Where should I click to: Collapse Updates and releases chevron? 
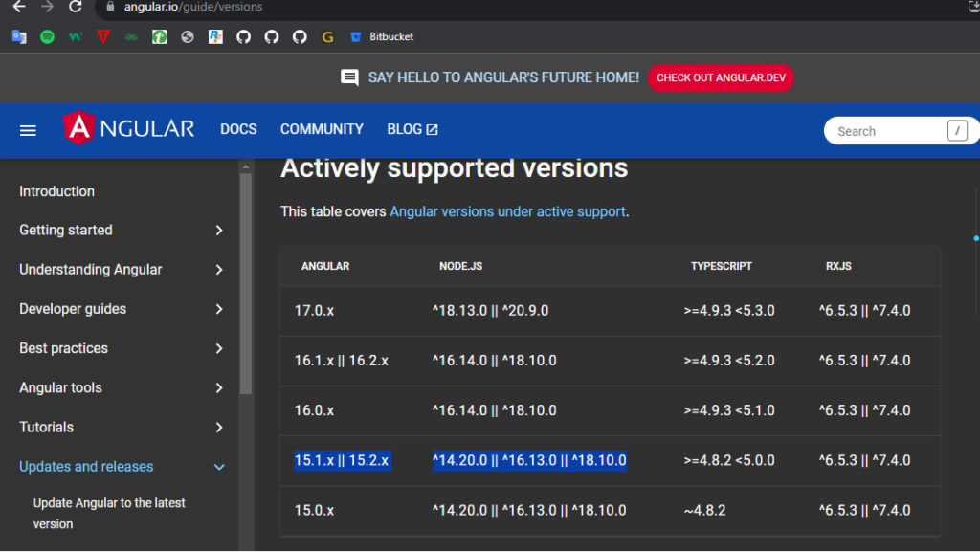[x=219, y=467]
